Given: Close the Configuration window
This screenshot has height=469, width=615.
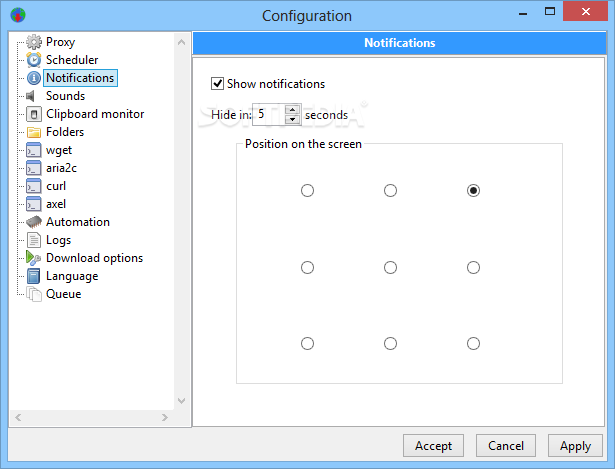Looking at the screenshot, I should click(586, 11).
